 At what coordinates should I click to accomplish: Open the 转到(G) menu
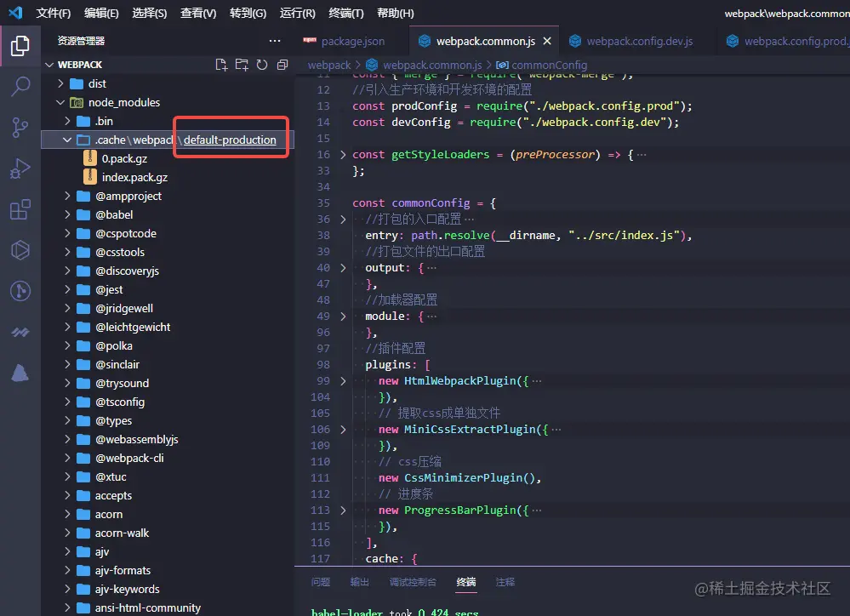[248, 13]
